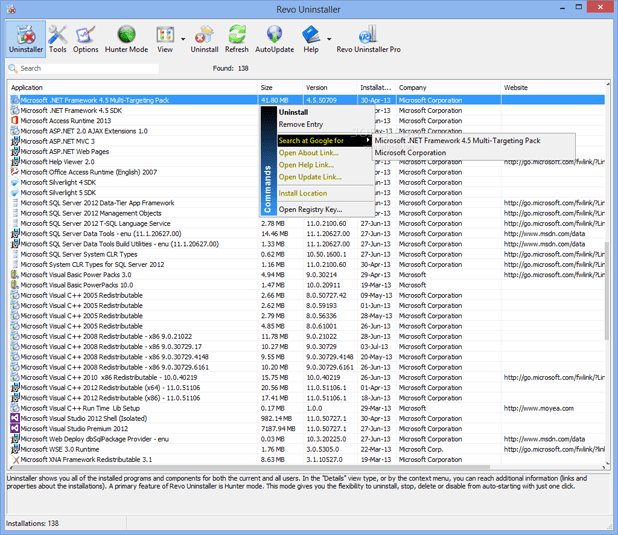Select the Microsoft Office Access Runtime 2007 icon
Image resolution: width=618 pixels, height=535 pixels.
[15, 172]
